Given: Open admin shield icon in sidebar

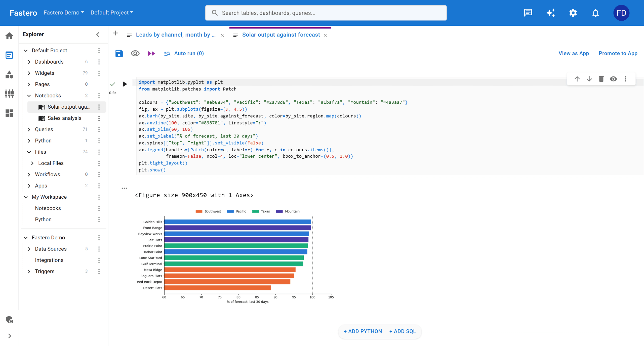Looking at the screenshot, I should (9, 319).
